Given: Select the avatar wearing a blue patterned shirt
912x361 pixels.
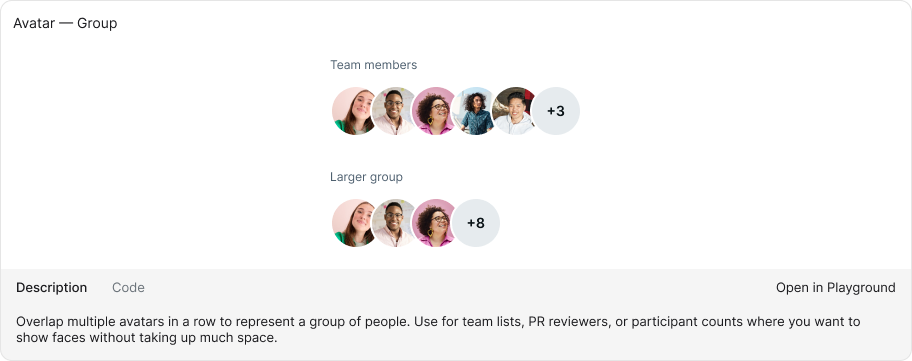Looking at the screenshot, I should coord(475,111).
